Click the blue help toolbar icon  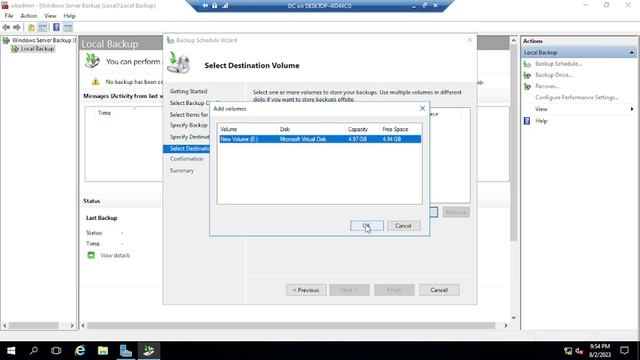[x=56, y=27]
